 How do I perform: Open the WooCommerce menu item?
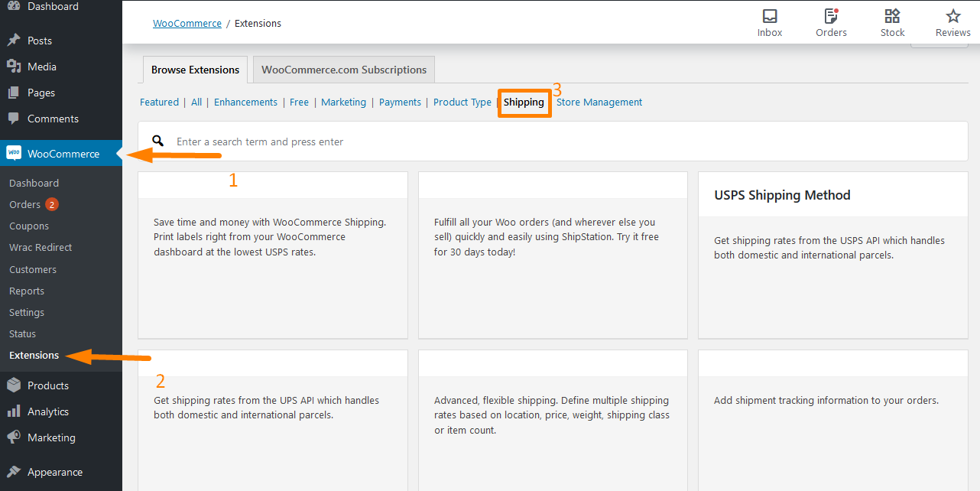pyautogui.click(x=61, y=153)
